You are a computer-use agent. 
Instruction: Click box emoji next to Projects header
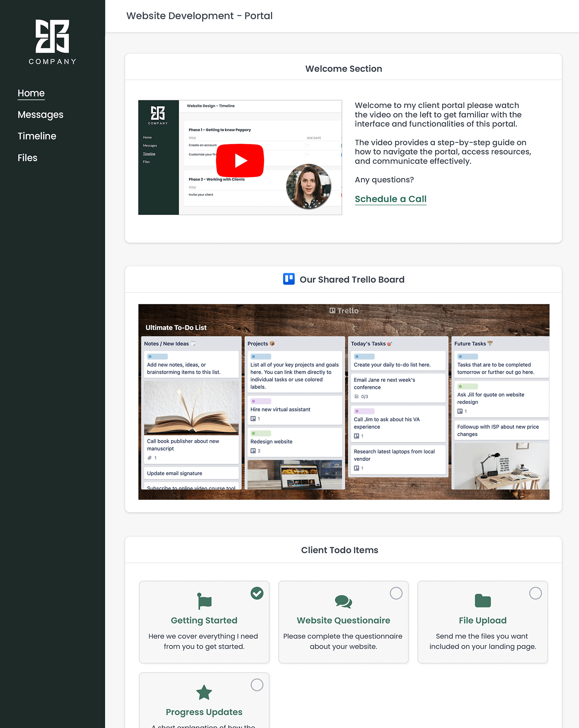coord(272,343)
